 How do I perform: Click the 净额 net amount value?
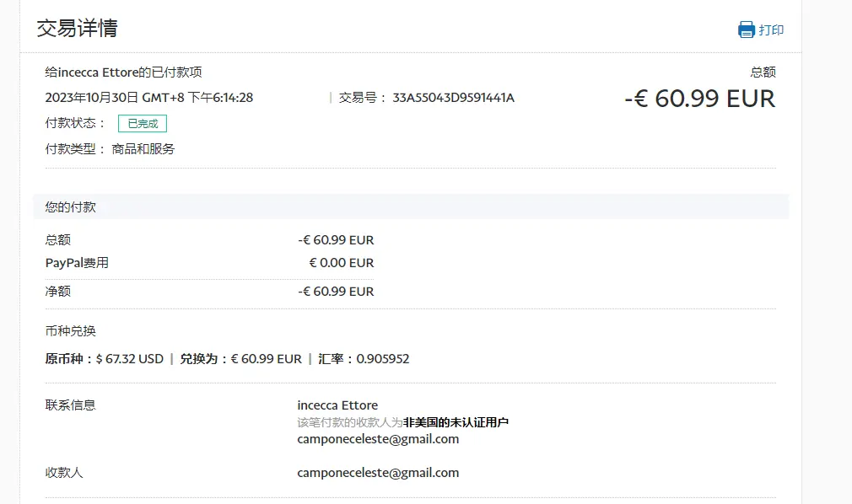pyautogui.click(x=336, y=292)
